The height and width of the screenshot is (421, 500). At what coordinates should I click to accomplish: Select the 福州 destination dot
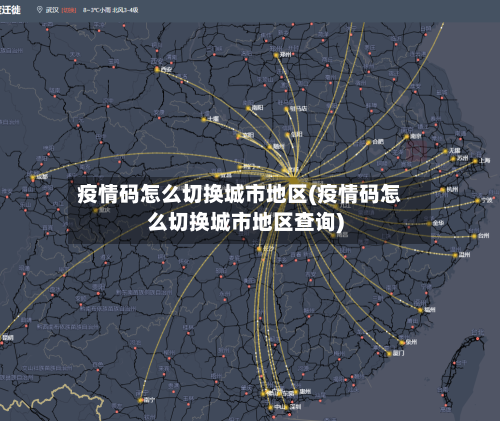tap(420, 310)
